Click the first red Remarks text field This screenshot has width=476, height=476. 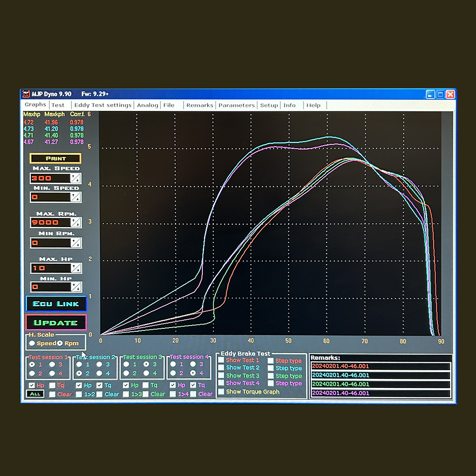[x=380, y=366]
